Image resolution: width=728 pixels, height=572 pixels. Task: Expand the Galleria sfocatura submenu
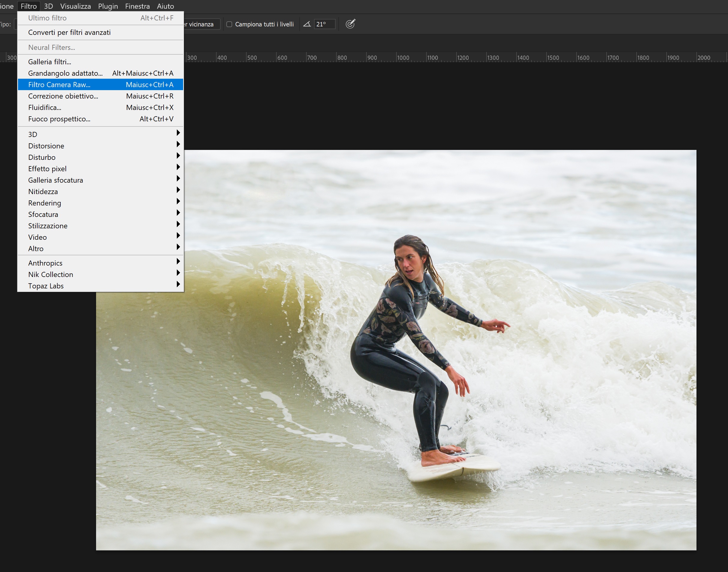100,180
